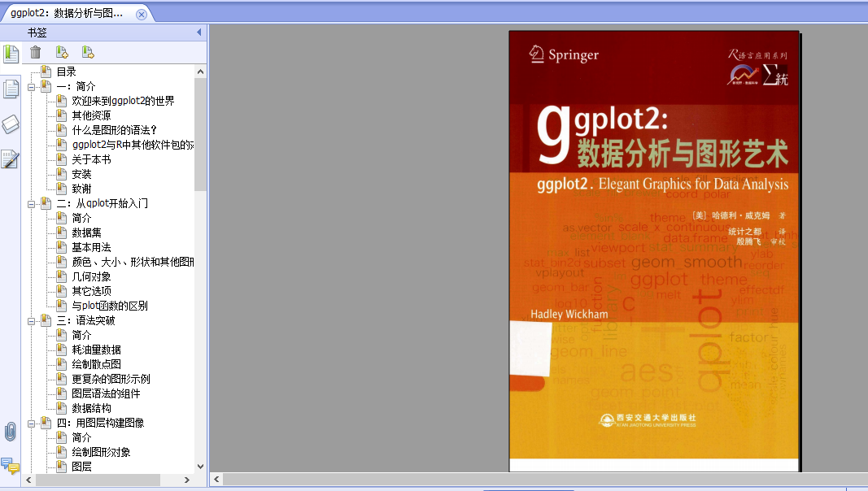This screenshot has width=868, height=491.
Task: Open the 二: 从qplot开始入门 bookmark
Action: click(103, 203)
